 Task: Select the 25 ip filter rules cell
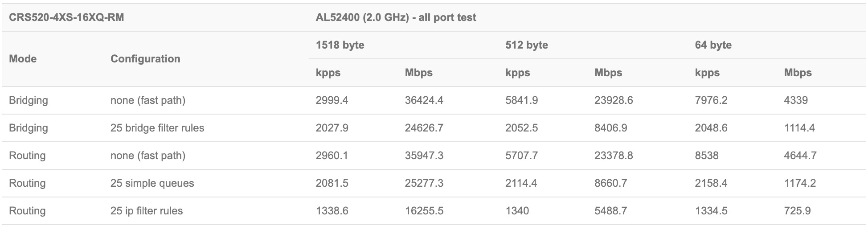point(147,211)
